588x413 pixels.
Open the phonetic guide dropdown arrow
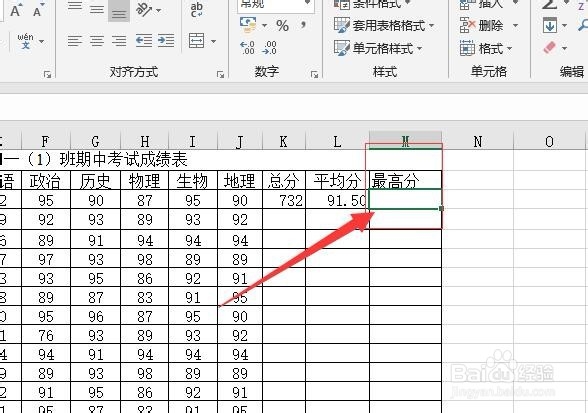pyautogui.click(x=42, y=41)
